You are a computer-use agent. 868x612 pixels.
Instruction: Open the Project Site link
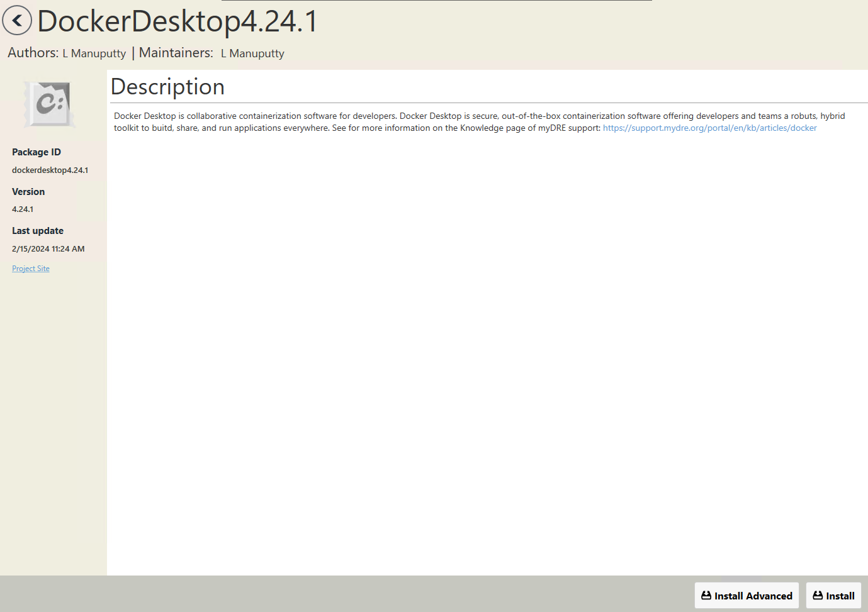[x=31, y=269]
